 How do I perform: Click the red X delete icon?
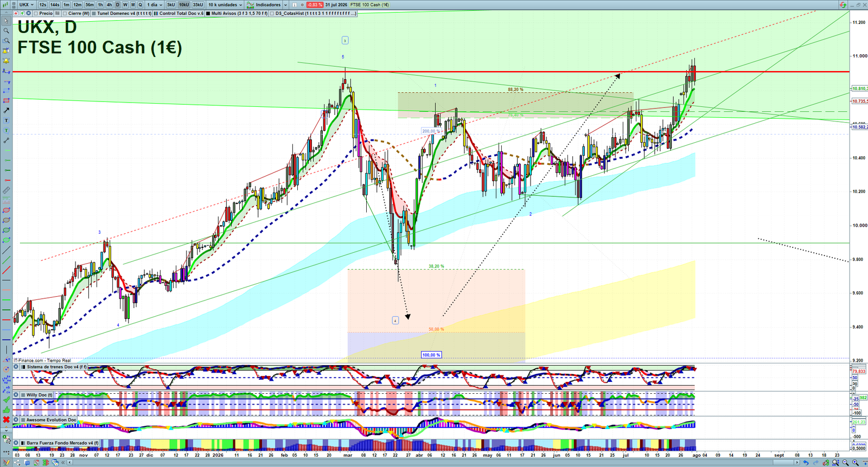tap(7, 420)
